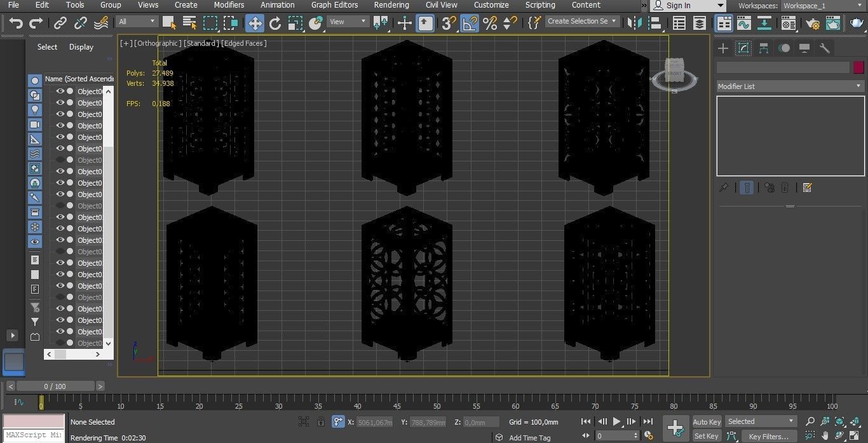868x443 pixels.
Task: Click the object color swatch in command panel
Action: coord(859,67)
